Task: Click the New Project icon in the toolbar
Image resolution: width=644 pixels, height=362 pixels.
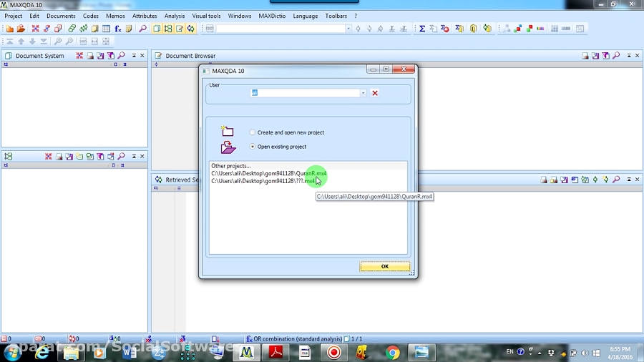Action: (10, 29)
